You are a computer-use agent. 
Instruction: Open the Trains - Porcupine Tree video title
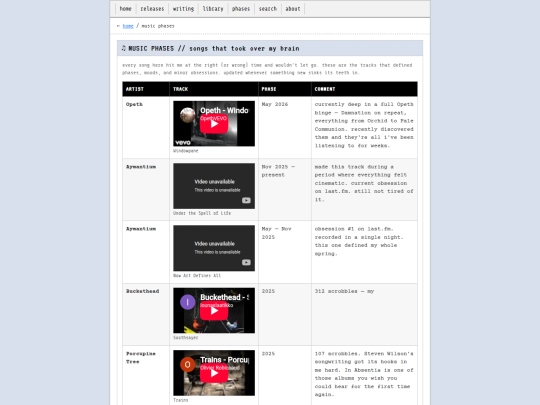pyautogui.click(x=225, y=360)
